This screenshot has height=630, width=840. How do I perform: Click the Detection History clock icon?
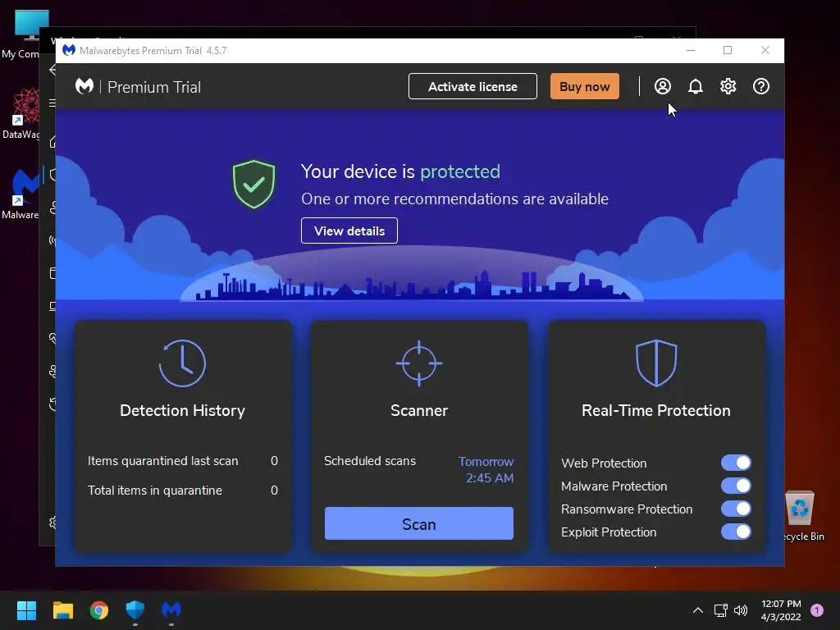[182, 363]
